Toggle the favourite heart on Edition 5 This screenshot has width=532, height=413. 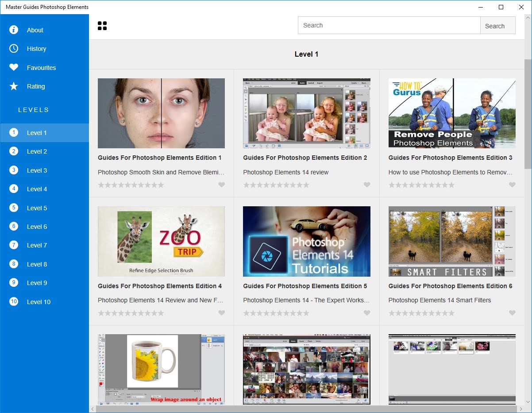[367, 313]
